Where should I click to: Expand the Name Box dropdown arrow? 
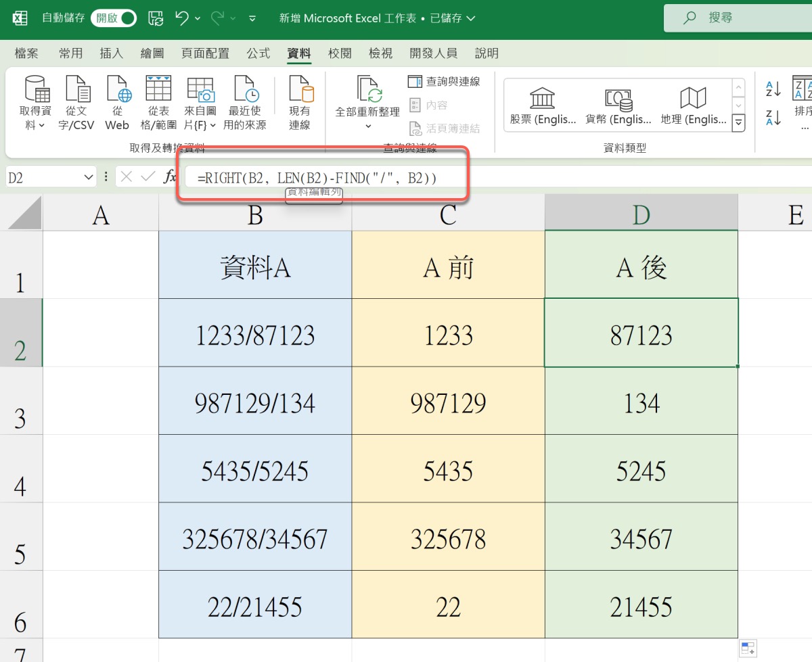(89, 177)
